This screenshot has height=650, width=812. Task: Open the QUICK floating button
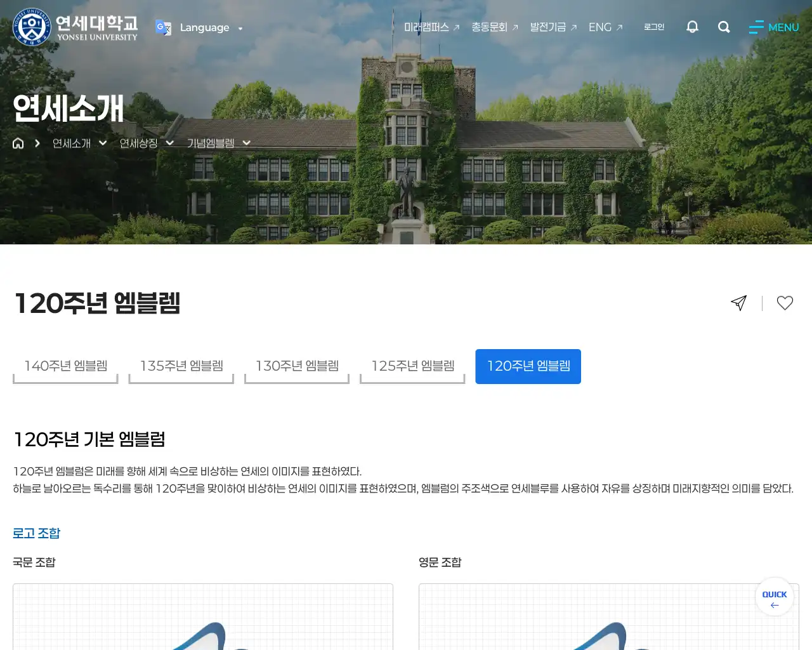775,597
